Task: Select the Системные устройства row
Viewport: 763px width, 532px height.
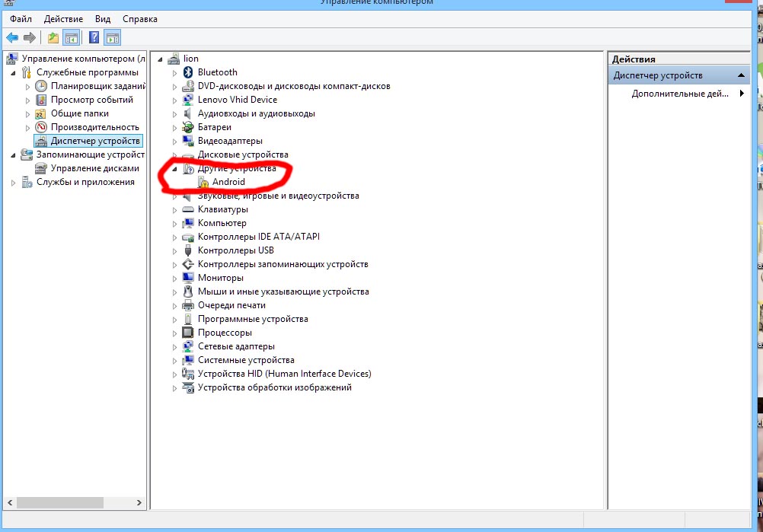Action: (246, 360)
